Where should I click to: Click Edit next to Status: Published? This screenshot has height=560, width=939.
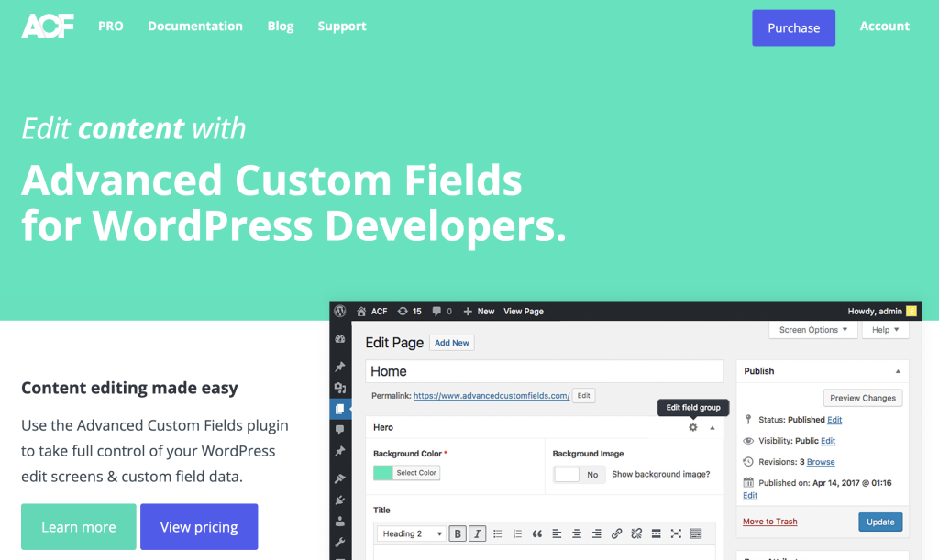coord(834,420)
